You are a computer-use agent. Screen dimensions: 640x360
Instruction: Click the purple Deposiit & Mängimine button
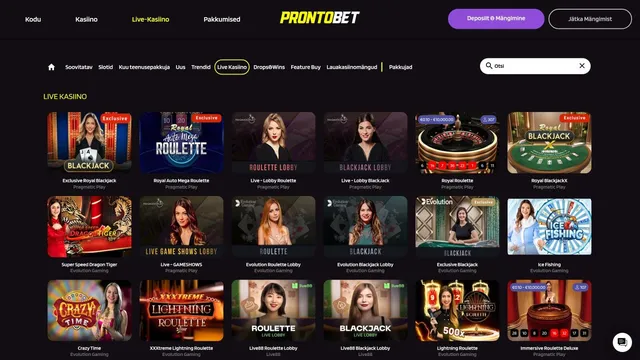[x=496, y=19]
